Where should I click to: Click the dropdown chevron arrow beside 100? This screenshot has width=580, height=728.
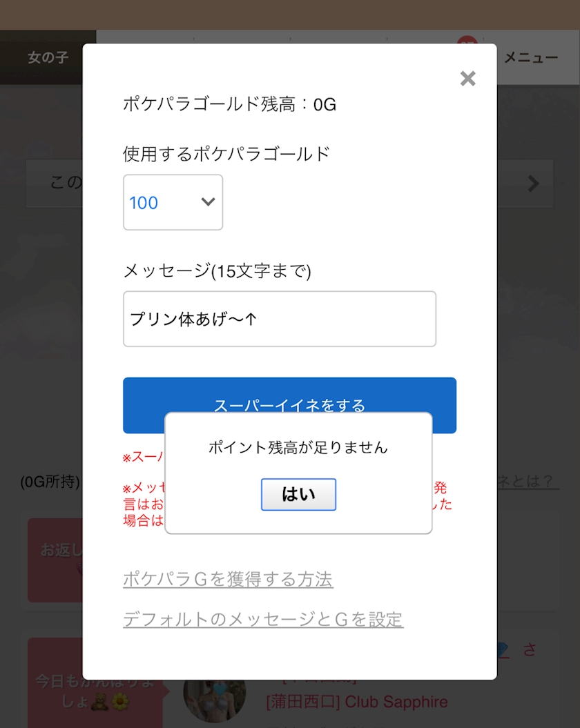pos(208,202)
